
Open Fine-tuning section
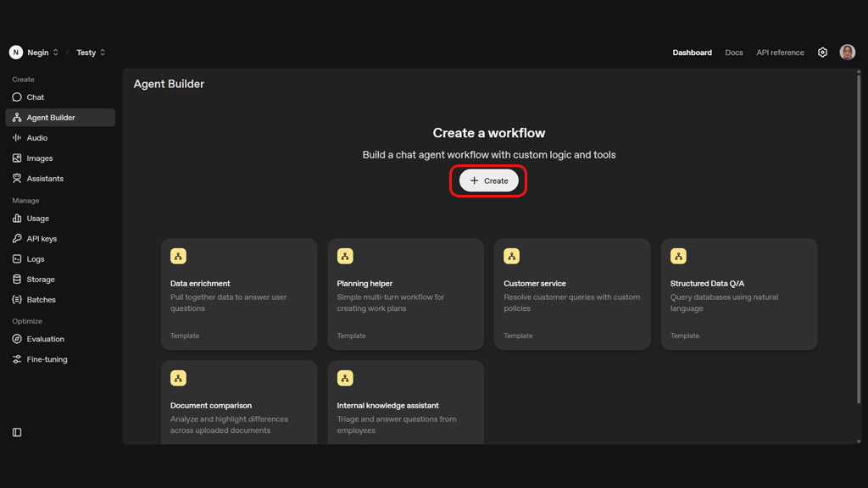[47, 359]
